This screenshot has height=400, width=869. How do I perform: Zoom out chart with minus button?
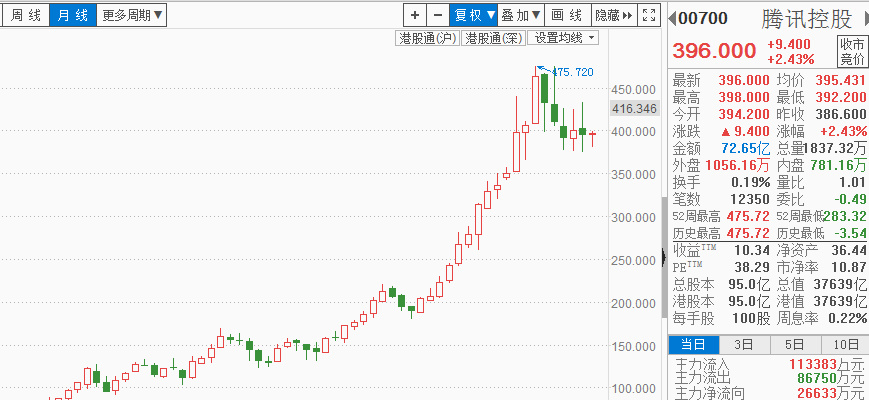[438, 15]
